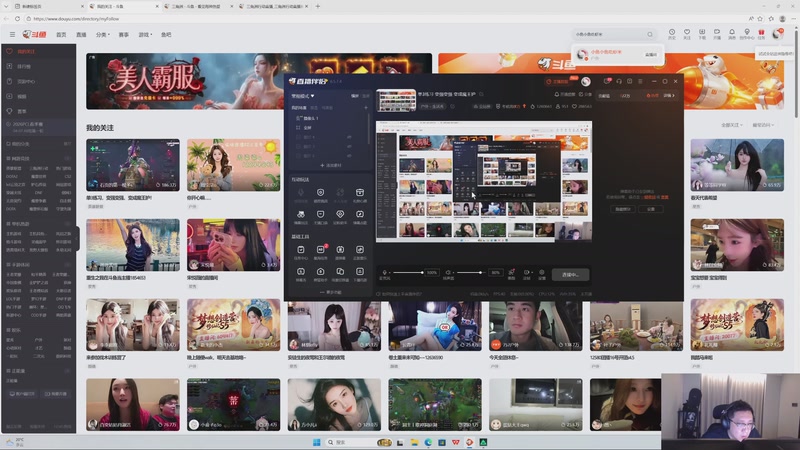Open the 创作中心 lightbulb icon in header
Viewport: 800px width, 450px height.
[746, 34]
